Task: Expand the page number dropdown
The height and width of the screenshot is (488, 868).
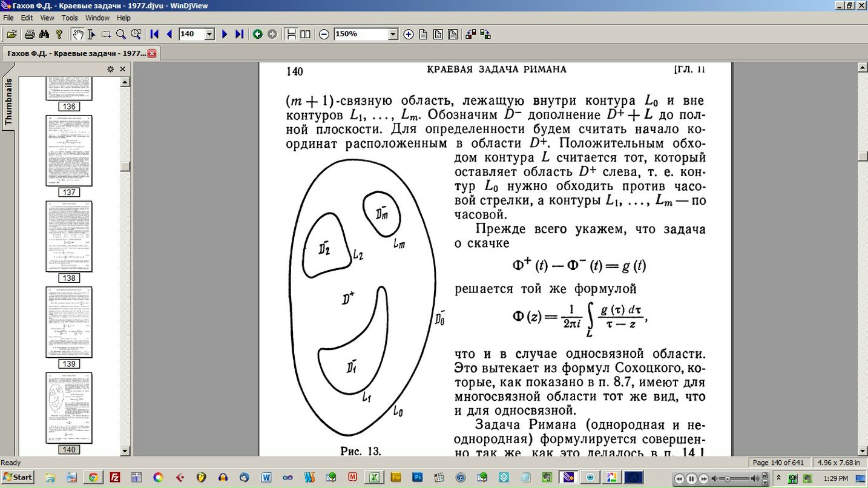Action: click(x=209, y=35)
